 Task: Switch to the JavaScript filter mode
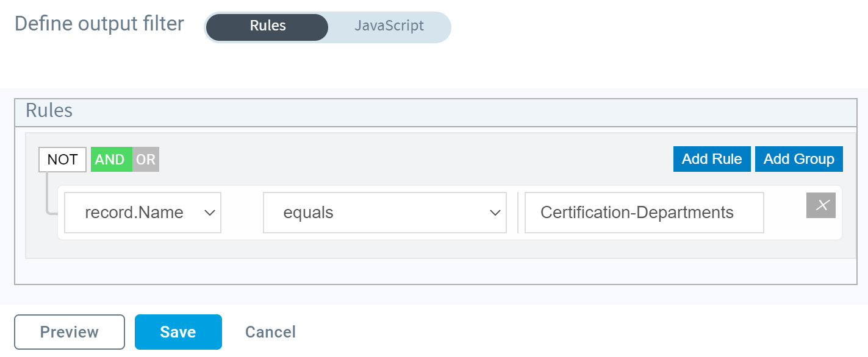coord(389,27)
